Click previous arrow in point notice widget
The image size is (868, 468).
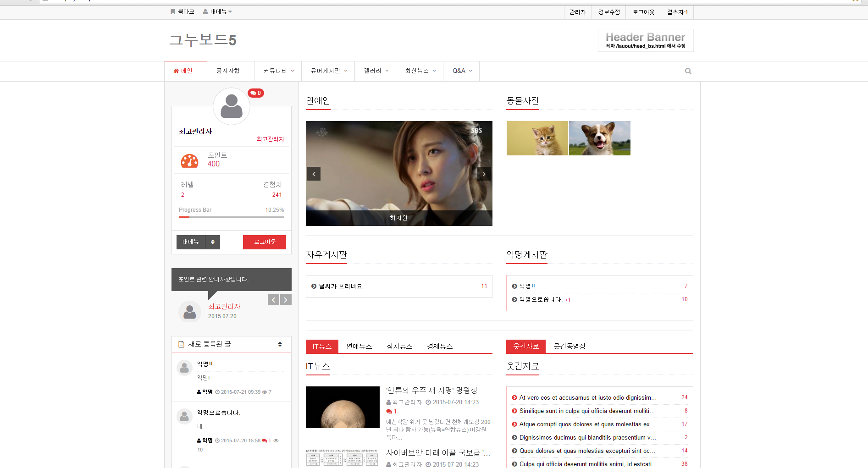coord(273,300)
